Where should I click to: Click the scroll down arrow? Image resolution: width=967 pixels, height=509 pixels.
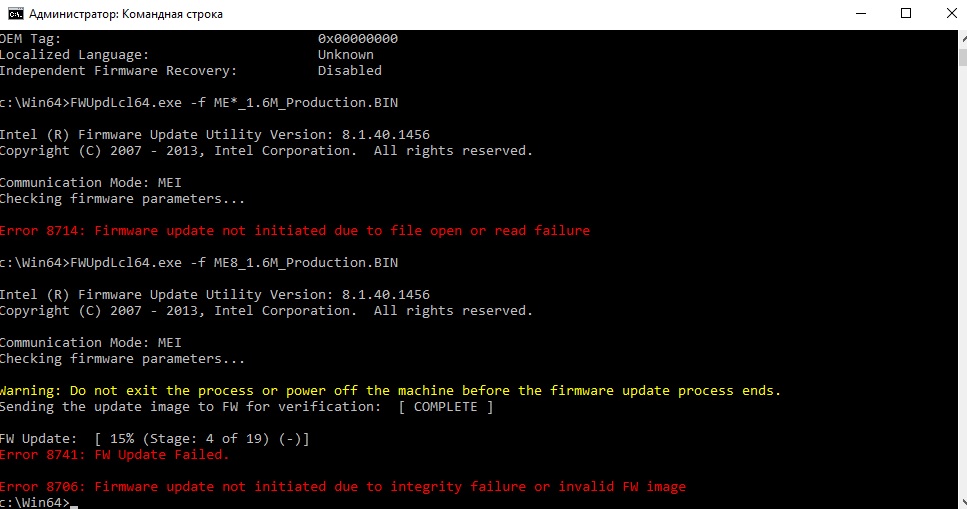[x=958, y=500]
